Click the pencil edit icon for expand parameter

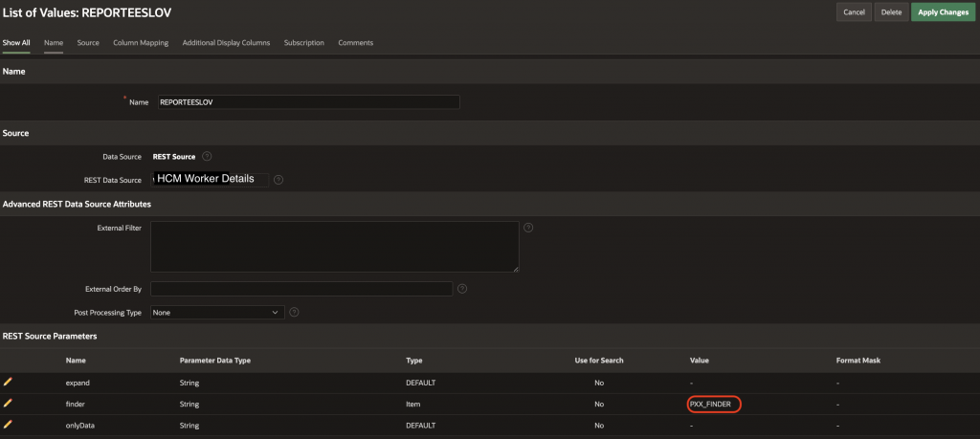pyautogui.click(x=9, y=382)
